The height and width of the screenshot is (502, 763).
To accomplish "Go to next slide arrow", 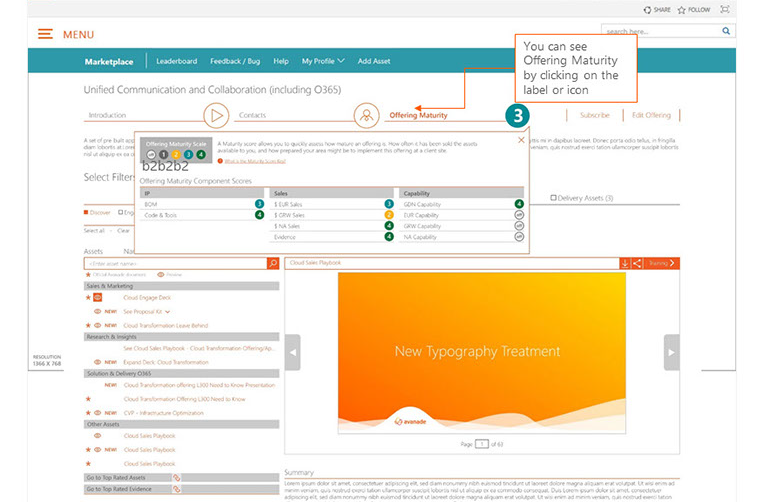I will click(x=672, y=352).
